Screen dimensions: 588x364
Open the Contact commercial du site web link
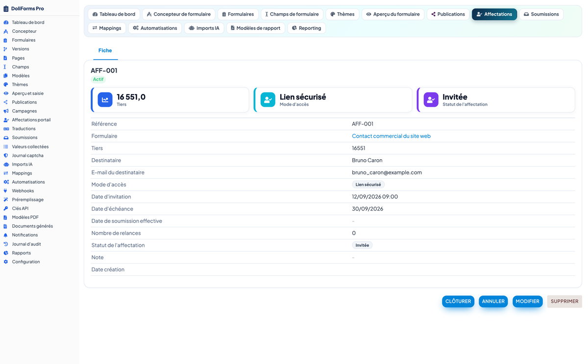(391, 136)
